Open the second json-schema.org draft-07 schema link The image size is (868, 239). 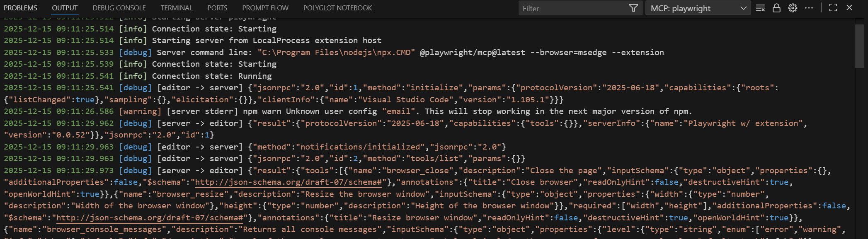(149, 218)
